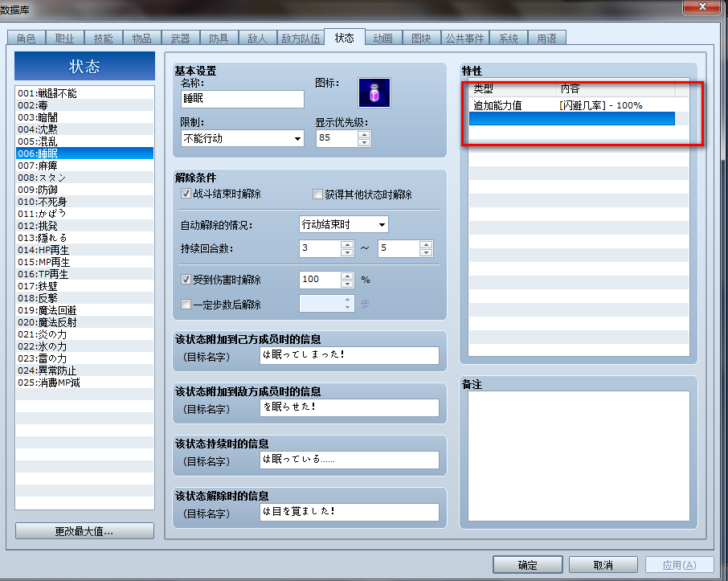Click the 该状态解除时的信息 message field
This screenshot has height=581, width=728.
[x=350, y=512]
